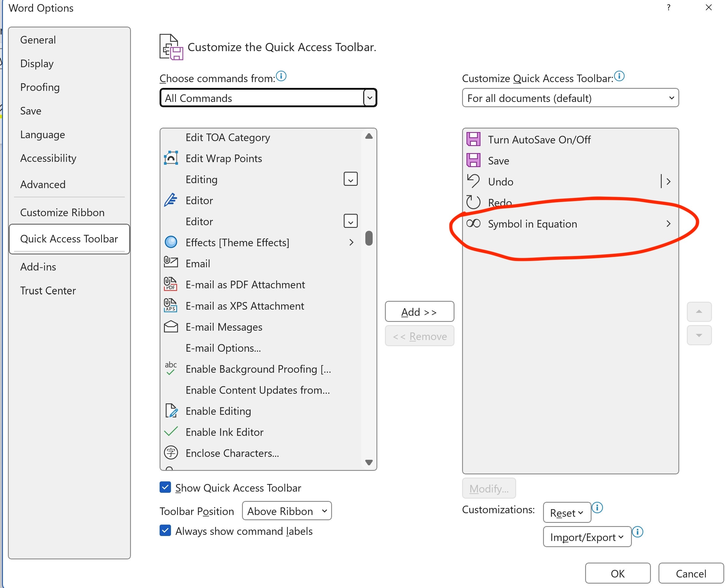
Task: Click the Edit Wrap Points icon
Action: (171, 158)
